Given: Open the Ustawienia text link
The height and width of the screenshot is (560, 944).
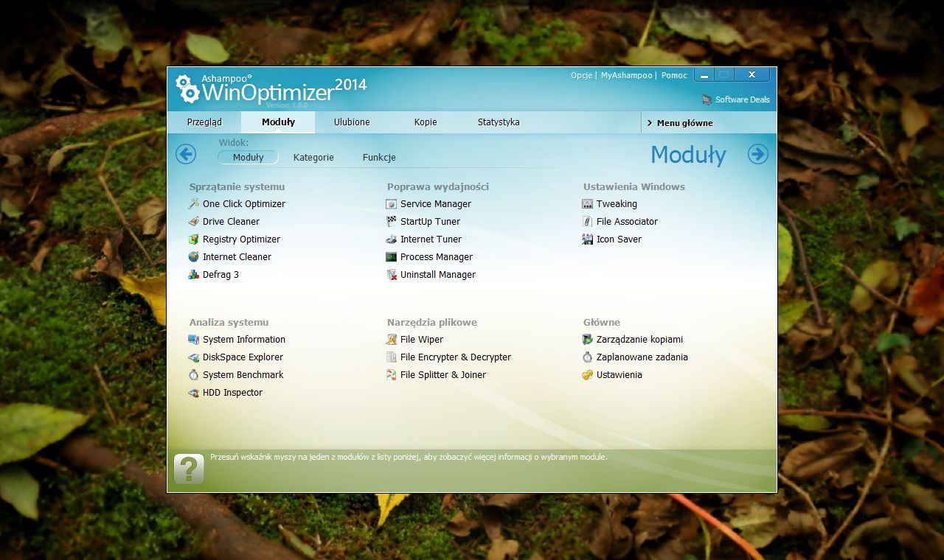Looking at the screenshot, I should point(619,375).
